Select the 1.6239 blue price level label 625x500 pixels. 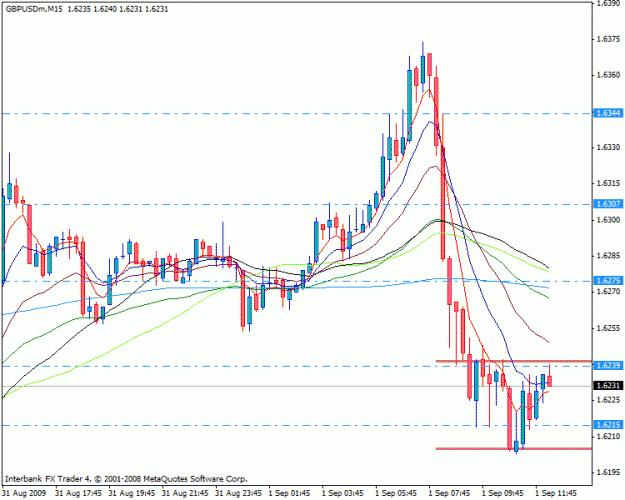coord(608,365)
